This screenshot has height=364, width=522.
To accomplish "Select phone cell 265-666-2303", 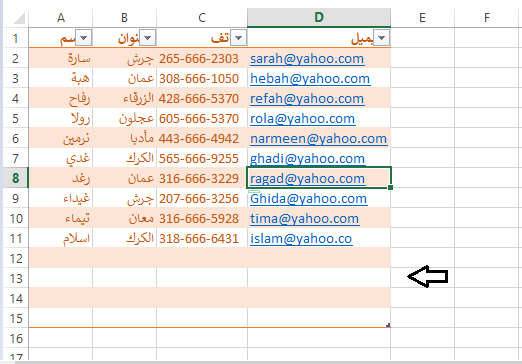I will [x=202, y=59].
